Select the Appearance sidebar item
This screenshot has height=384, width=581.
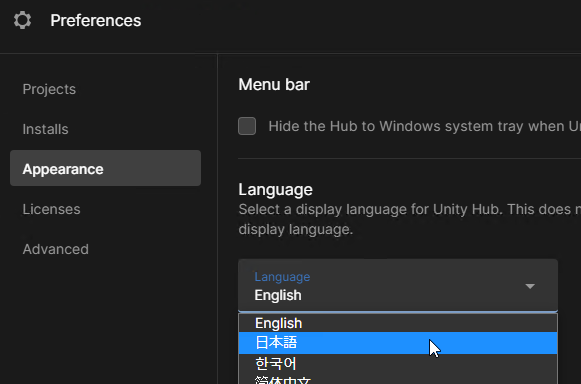coord(105,168)
